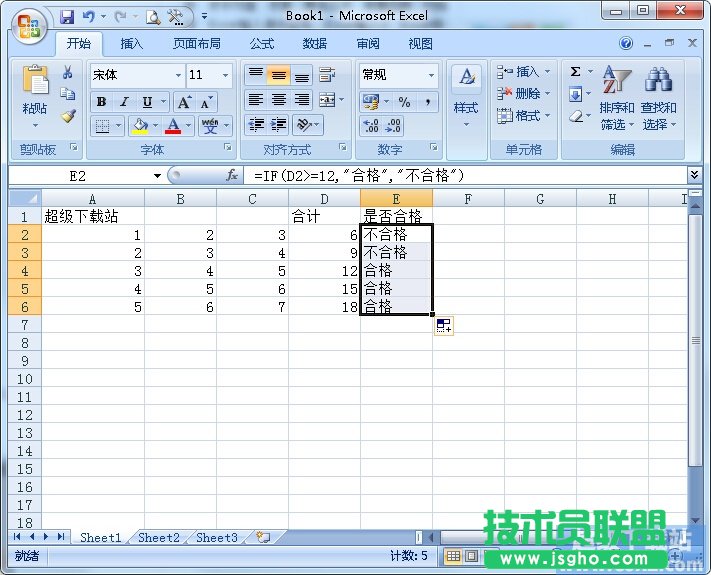Save the workbook via quick access toolbar

point(67,16)
